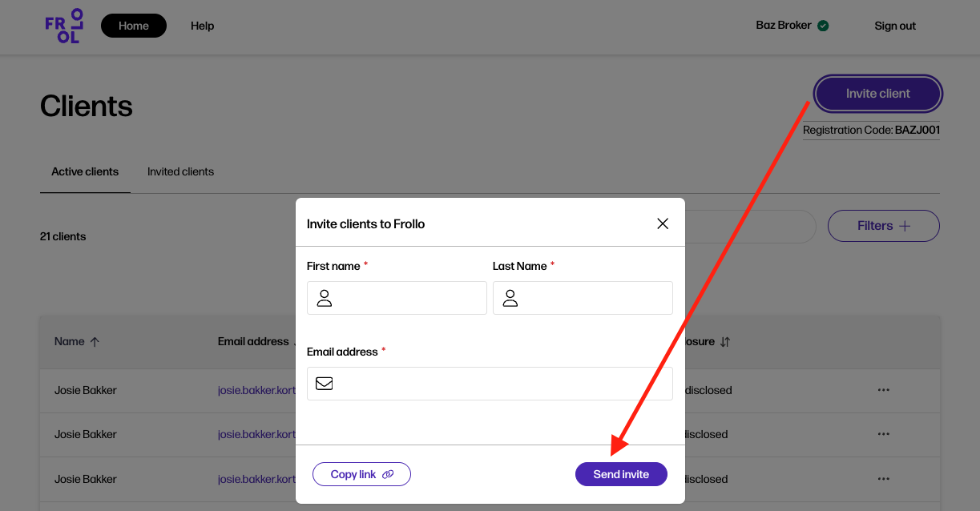This screenshot has height=511, width=980.
Task: Click the Invite client button
Action: (x=877, y=94)
